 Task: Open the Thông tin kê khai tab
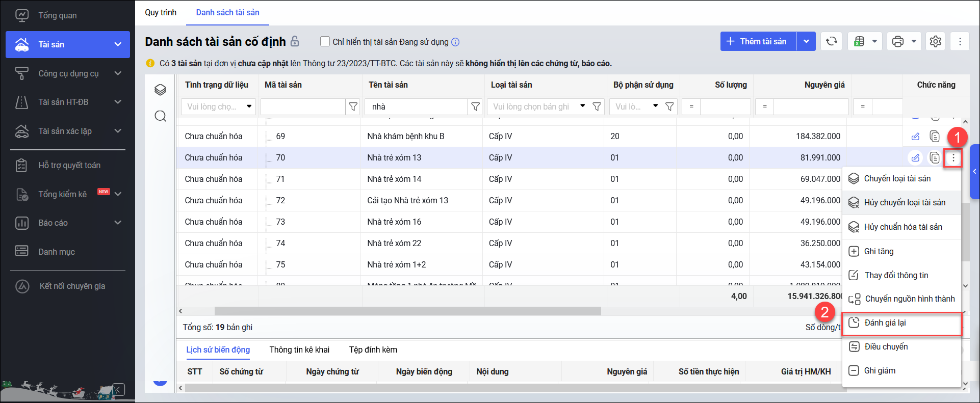pyautogui.click(x=299, y=350)
